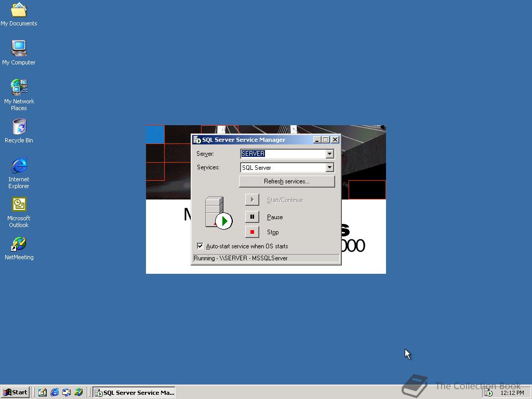The height and width of the screenshot is (399, 532).
Task: Open the Windows Start menu
Action: coord(15,393)
